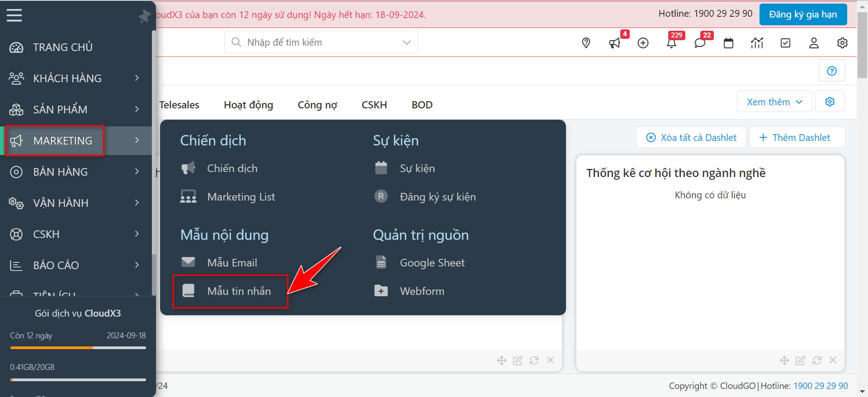Open the megaphone announcements icon
This screenshot has width=868, height=397.
tap(614, 43)
